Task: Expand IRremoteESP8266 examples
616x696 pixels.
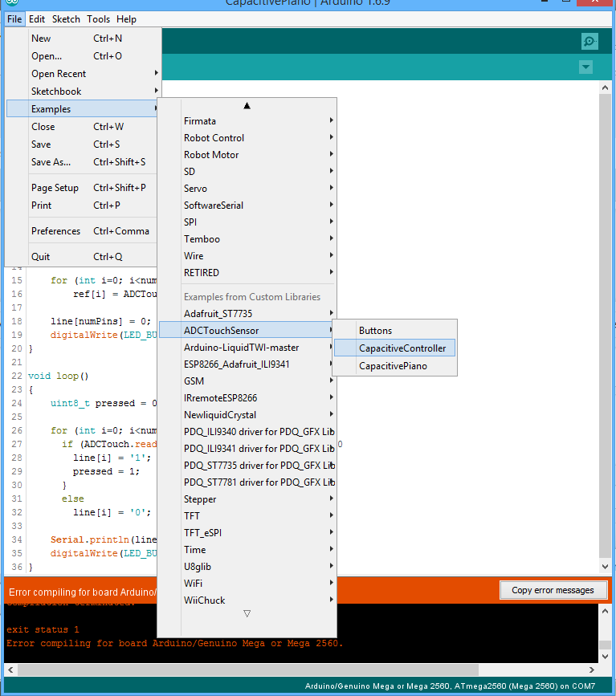Action: [x=247, y=397]
